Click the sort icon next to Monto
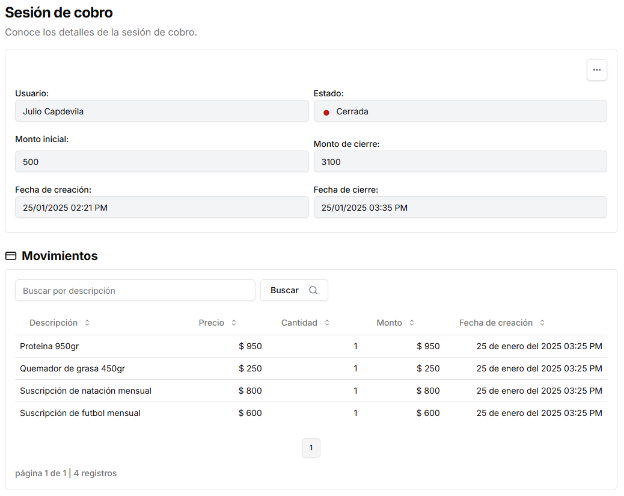 pos(412,323)
